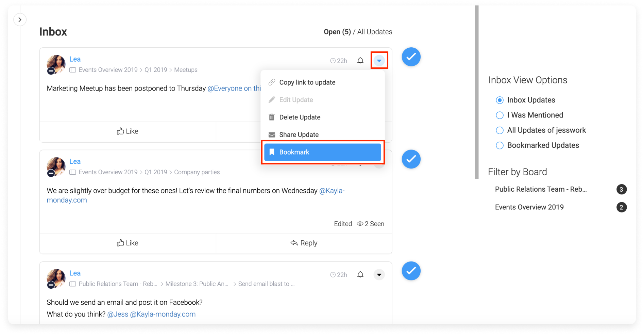Viewport: 644px width, 335px height.
Task: Click the board icon before Events Overview 2019 Meetups
Action: click(x=72, y=70)
